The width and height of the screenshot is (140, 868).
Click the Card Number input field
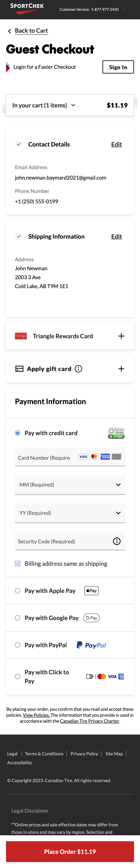coord(44,458)
